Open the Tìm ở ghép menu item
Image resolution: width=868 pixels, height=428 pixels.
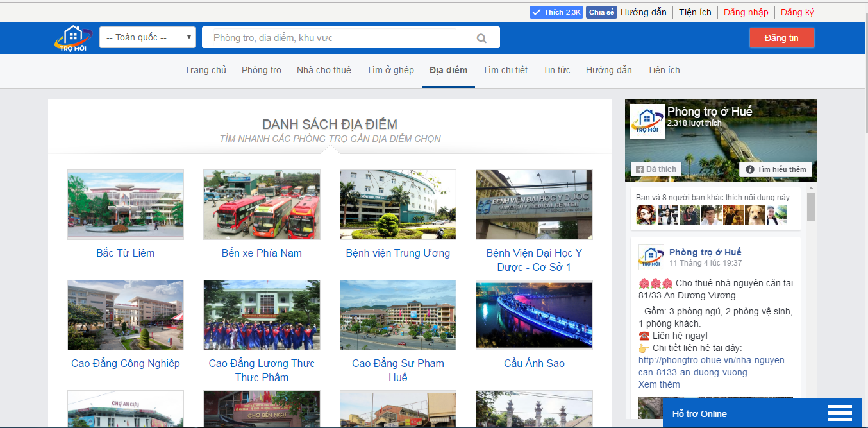point(390,70)
